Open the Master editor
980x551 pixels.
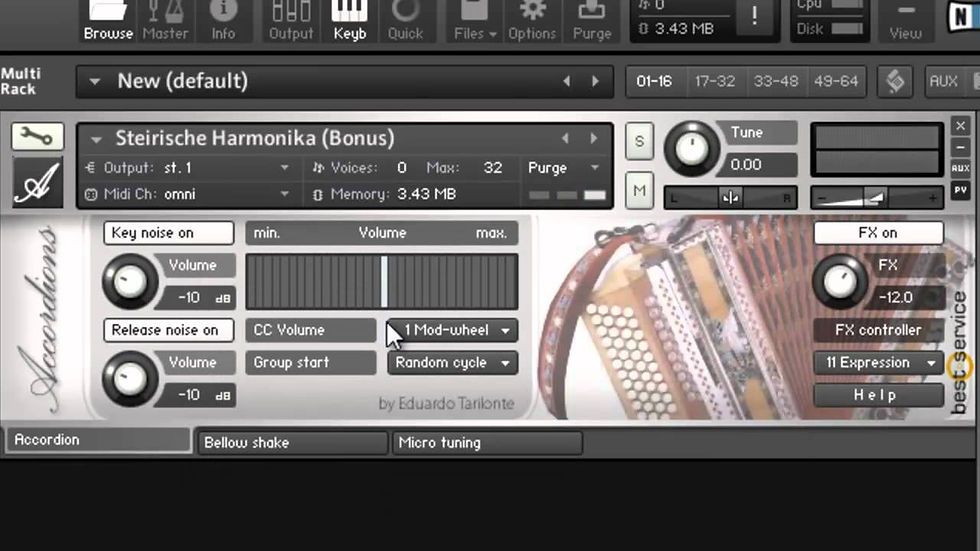coord(165,21)
